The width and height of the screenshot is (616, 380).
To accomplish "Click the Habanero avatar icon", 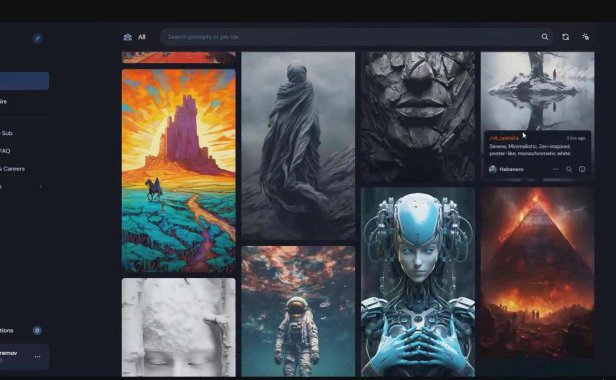I will [x=493, y=169].
